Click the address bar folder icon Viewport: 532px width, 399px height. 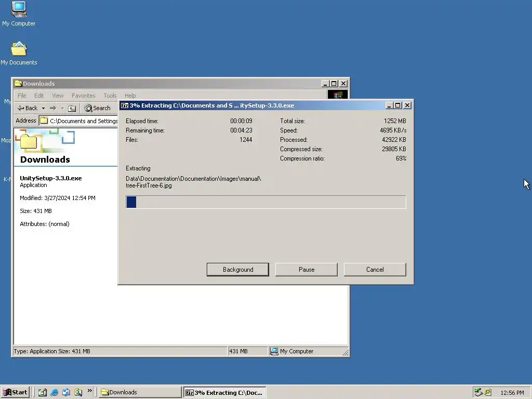pyautogui.click(x=44, y=121)
